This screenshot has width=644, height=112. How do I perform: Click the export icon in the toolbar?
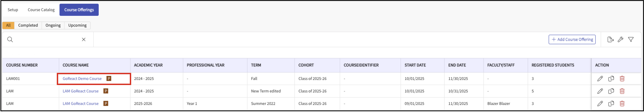[x=610, y=39]
